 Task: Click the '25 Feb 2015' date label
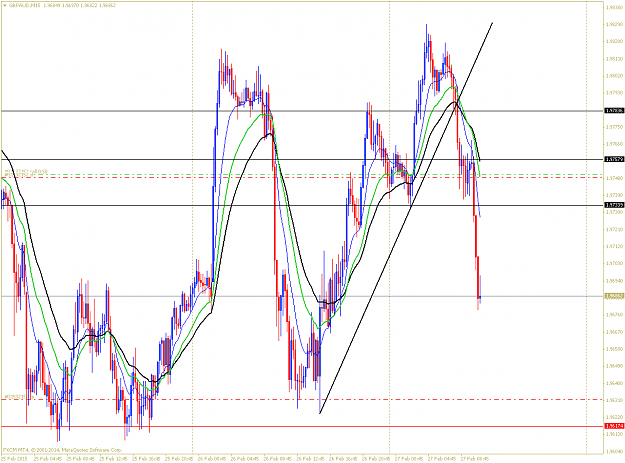(x=15, y=459)
